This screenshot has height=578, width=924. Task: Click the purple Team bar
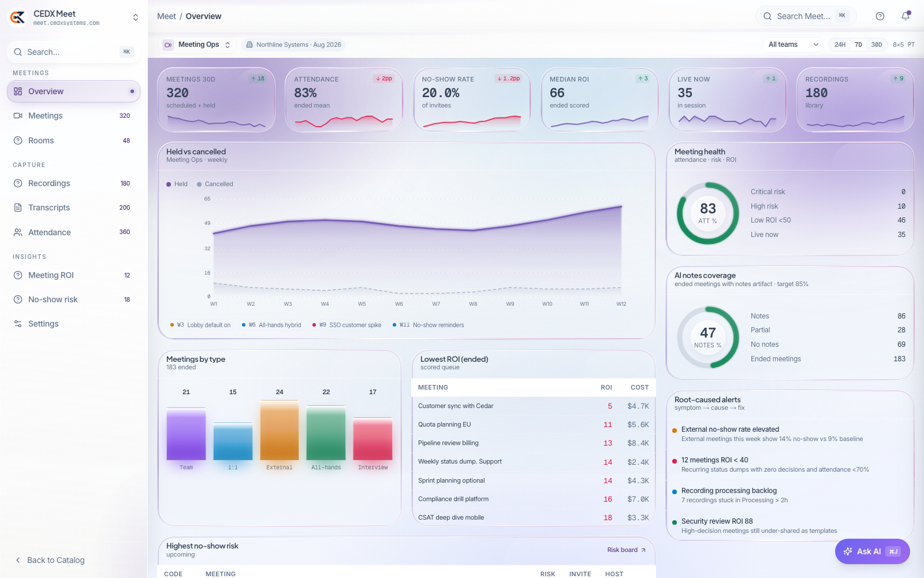tap(186, 433)
